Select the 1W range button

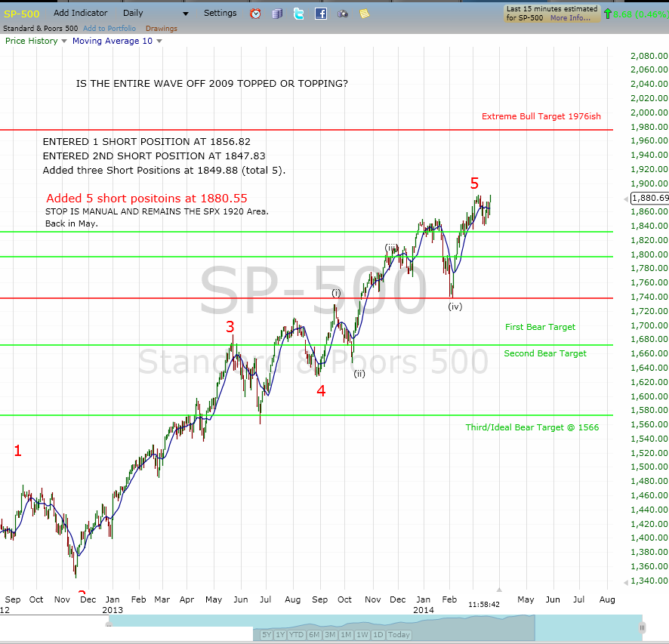(x=362, y=635)
